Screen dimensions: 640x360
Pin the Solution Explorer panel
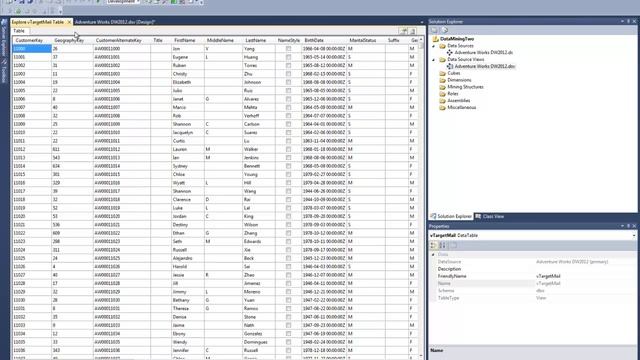(x=628, y=21)
